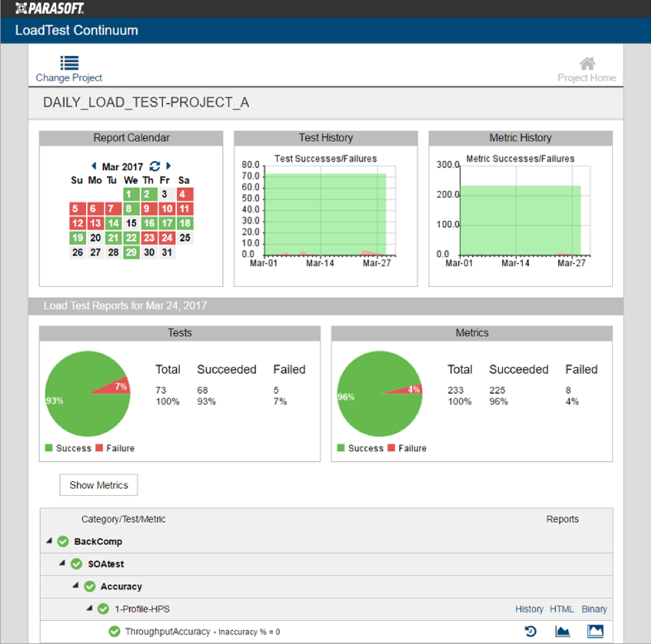Click SOAtest green success status icon
Viewport: 651px width, 644px height.
(x=76, y=564)
